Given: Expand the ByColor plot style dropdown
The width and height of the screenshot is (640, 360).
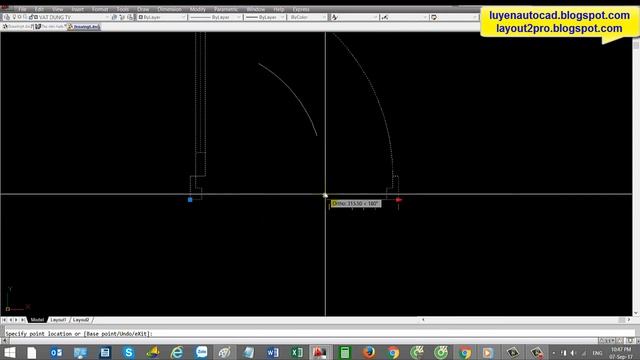Looking at the screenshot, I should [x=324, y=17].
